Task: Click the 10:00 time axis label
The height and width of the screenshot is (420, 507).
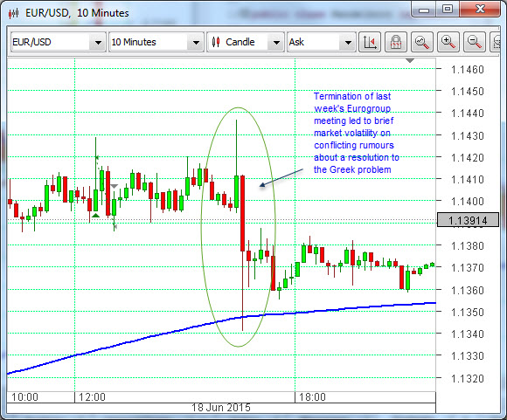Action: [24, 397]
